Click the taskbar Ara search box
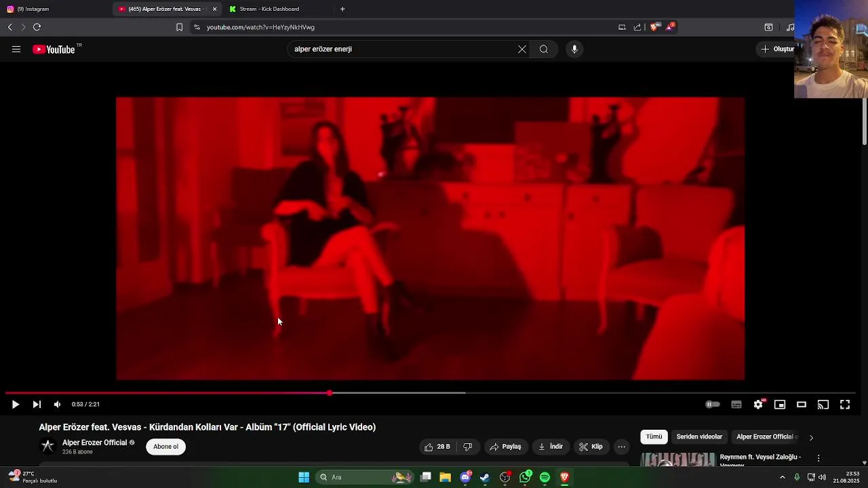Image resolution: width=868 pixels, height=488 pixels. coord(366,477)
